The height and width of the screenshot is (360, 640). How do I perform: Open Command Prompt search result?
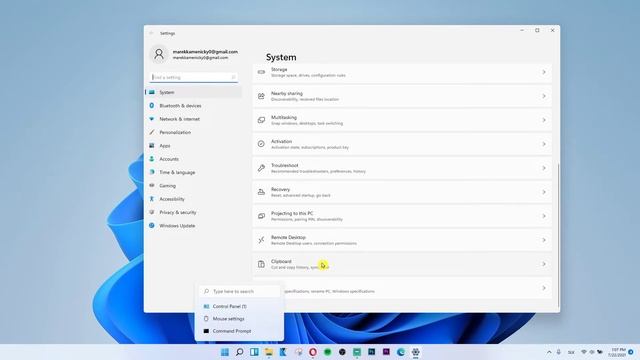(x=240, y=331)
